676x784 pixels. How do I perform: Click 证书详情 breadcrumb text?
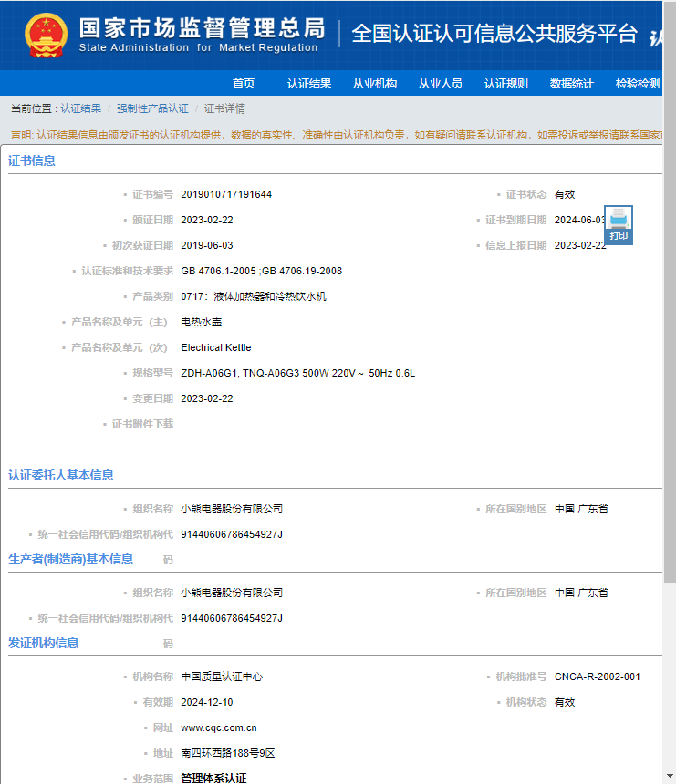pyautogui.click(x=224, y=108)
